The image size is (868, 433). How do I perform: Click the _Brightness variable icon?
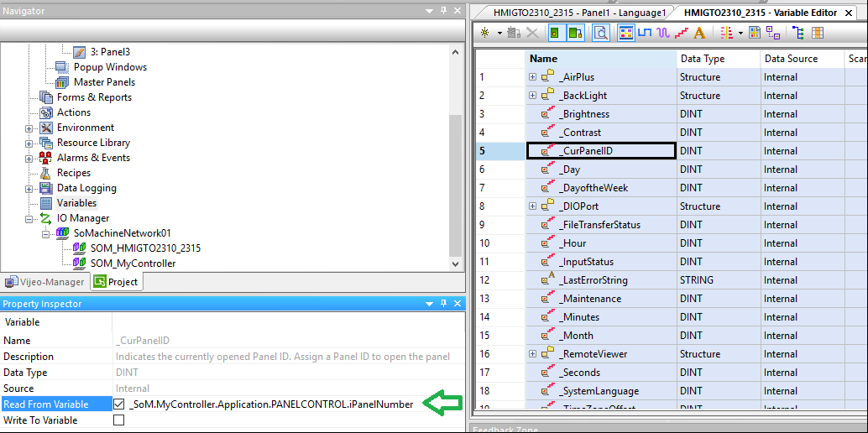coord(548,113)
